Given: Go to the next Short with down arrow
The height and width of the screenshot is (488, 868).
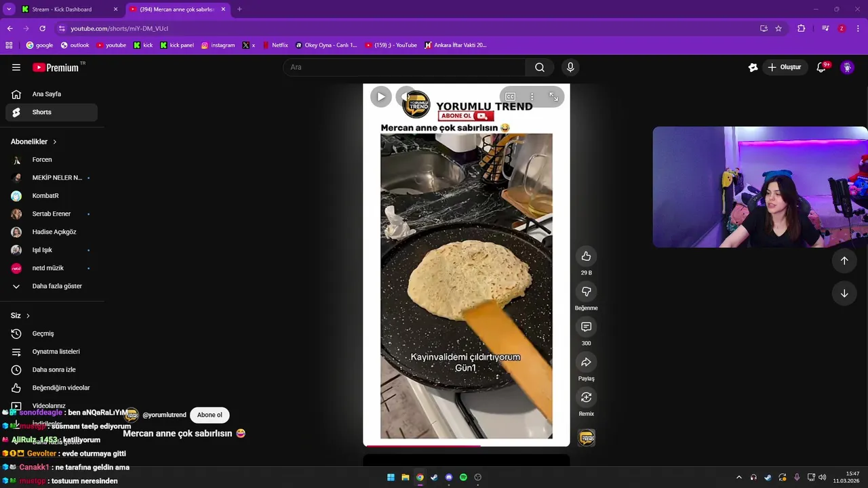Looking at the screenshot, I should click(844, 293).
